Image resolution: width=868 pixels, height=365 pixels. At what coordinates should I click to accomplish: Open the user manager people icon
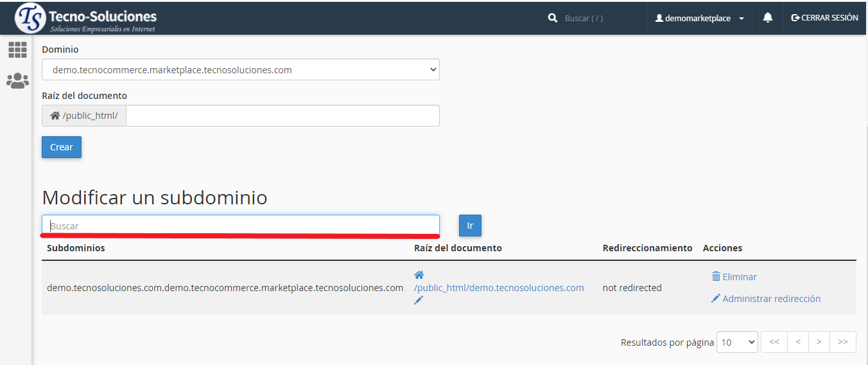pos(17,81)
